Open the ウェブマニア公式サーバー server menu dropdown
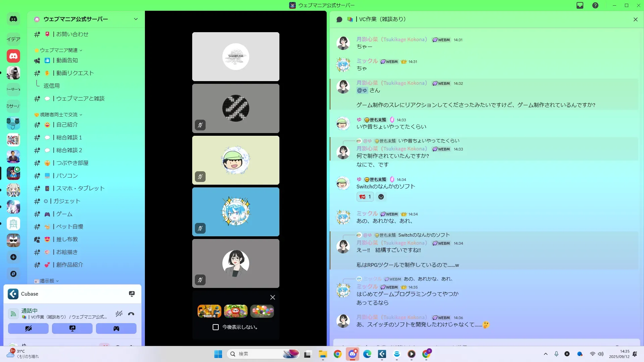 [x=136, y=19]
